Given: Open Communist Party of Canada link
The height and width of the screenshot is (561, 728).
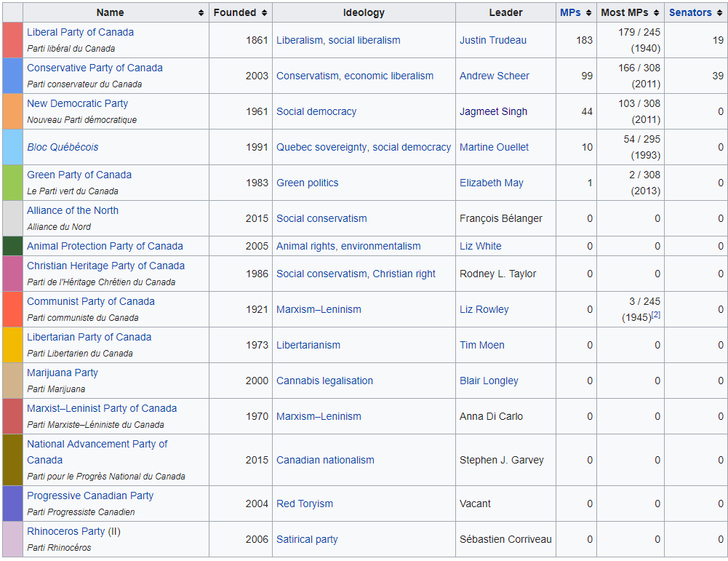Looking at the screenshot, I should 91,302.
